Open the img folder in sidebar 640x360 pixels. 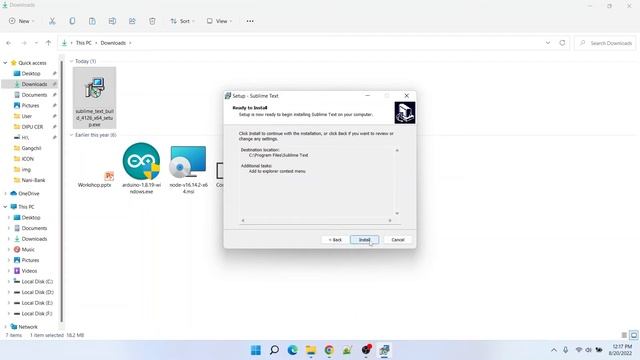click(x=26, y=169)
